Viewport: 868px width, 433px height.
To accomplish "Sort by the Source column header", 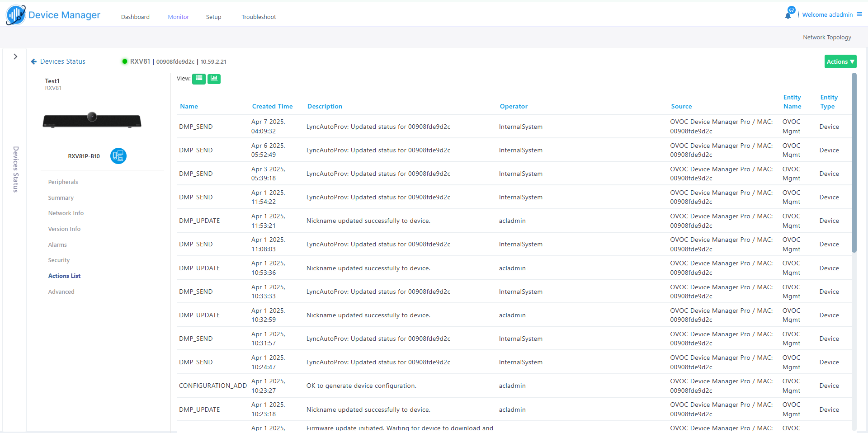I will (681, 106).
